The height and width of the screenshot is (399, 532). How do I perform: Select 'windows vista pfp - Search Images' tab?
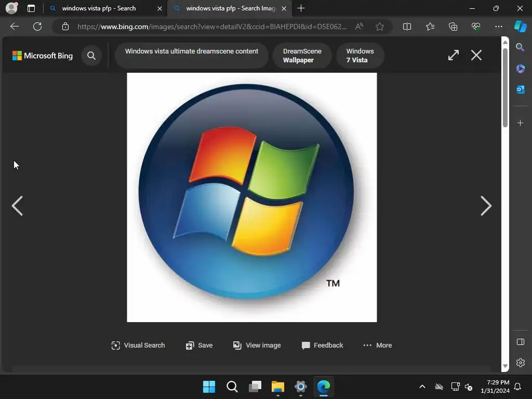point(230,8)
